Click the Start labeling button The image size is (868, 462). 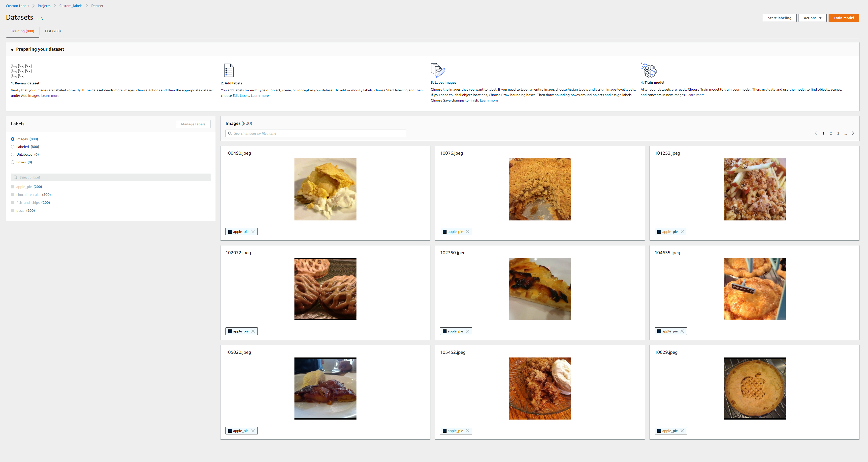pos(779,18)
